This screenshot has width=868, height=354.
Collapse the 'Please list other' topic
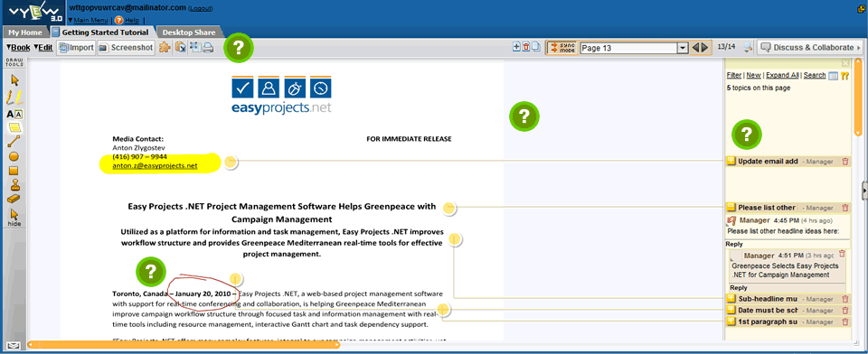731,208
